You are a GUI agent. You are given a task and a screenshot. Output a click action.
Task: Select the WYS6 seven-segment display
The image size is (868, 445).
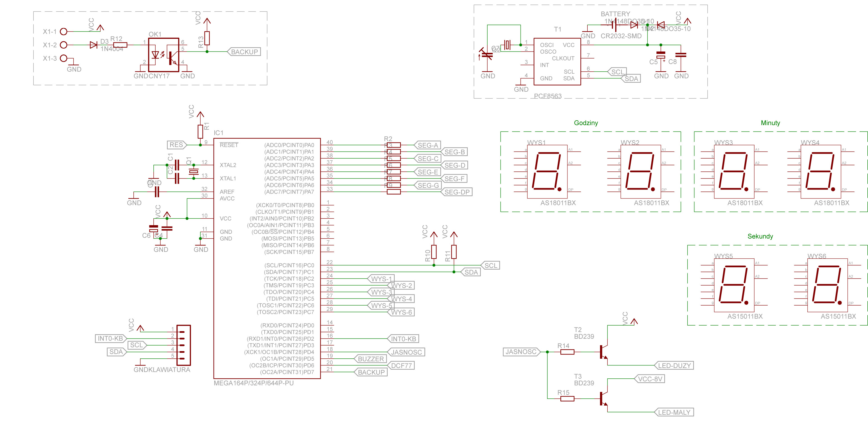828,286
